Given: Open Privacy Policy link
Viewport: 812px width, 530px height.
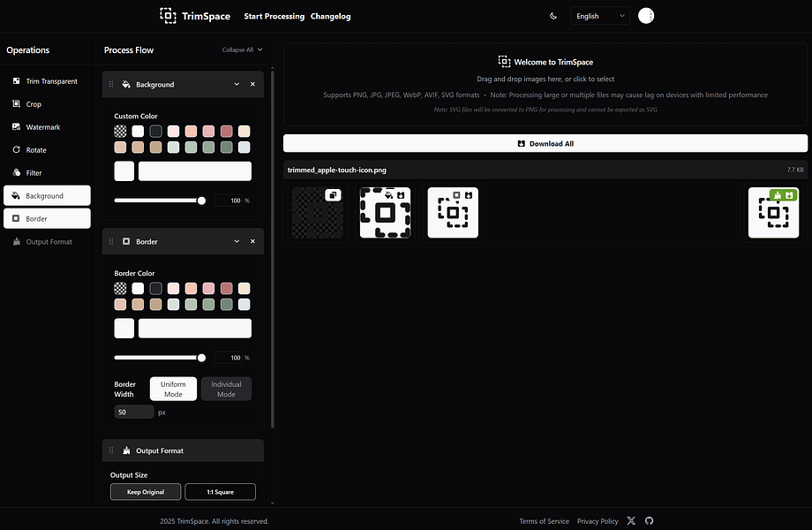Looking at the screenshot, I should coord(598,521).
